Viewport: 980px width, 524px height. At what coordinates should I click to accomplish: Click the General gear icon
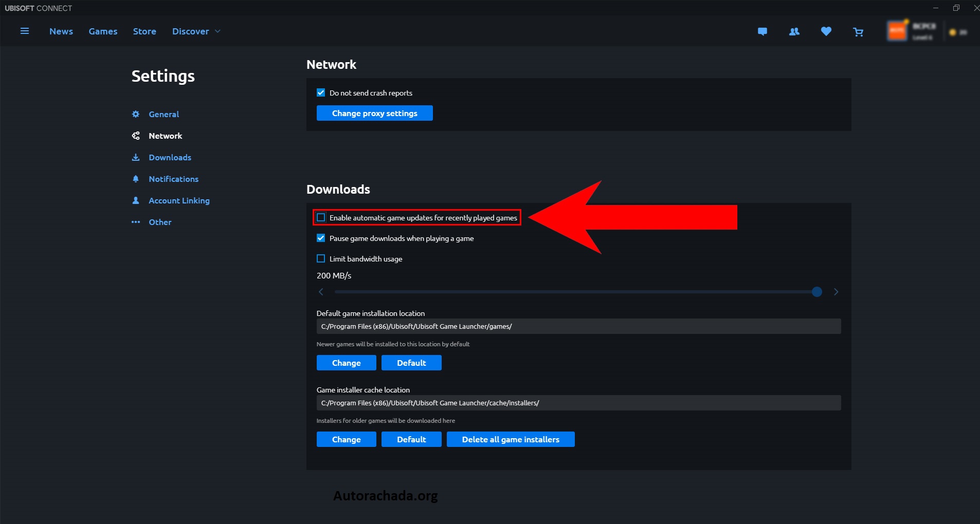(x=136, y=114)
